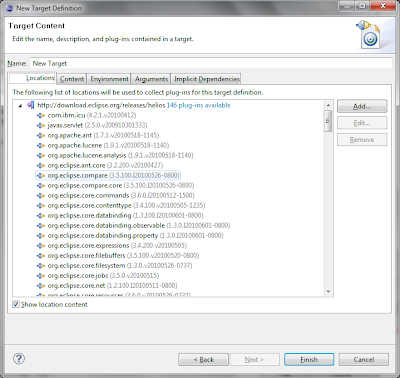Image resolution: width=400 pixels, height=378 pixels.
Task: Click the Name field containing New Target
Action: pyautogui.click(x=211, y=63)
